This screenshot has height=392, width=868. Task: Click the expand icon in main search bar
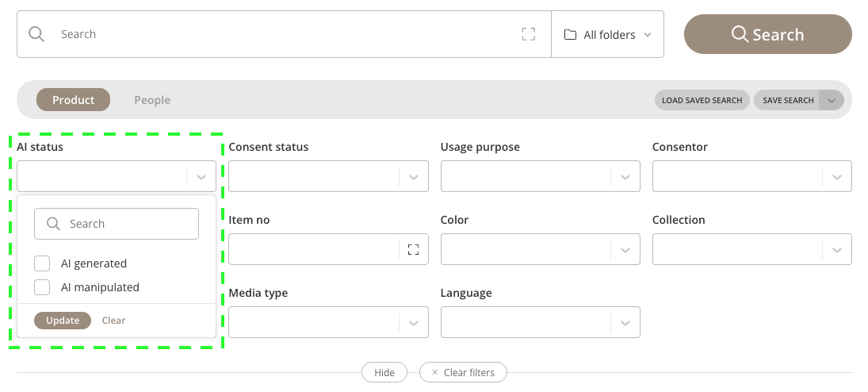529,34
